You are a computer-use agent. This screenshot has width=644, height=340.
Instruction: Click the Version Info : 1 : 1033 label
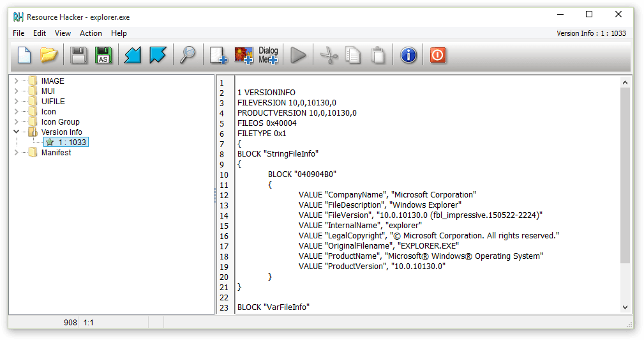pyautogui.click(x=592, y=33)
